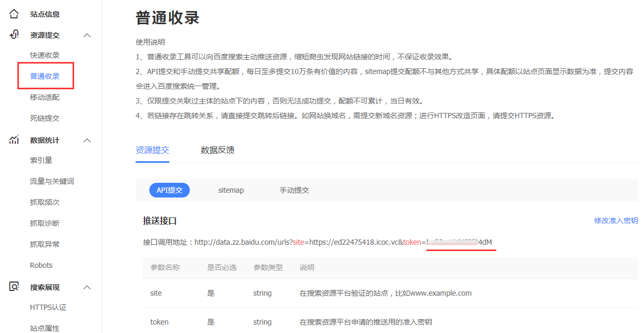Viewport: 644px width, 333px height.
Task: Click the home icon beside 站点信息
Action: coord(14,14)
